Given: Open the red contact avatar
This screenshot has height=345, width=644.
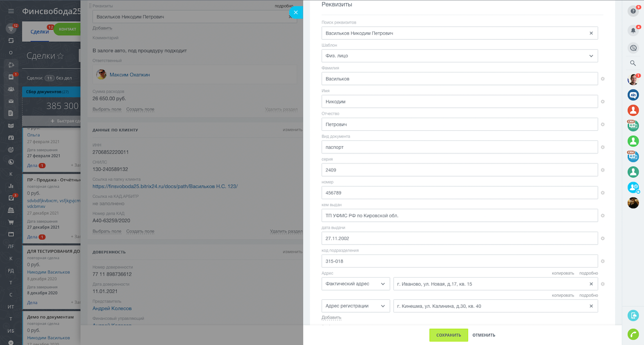Looking at the screenshot, I should 633,110.
